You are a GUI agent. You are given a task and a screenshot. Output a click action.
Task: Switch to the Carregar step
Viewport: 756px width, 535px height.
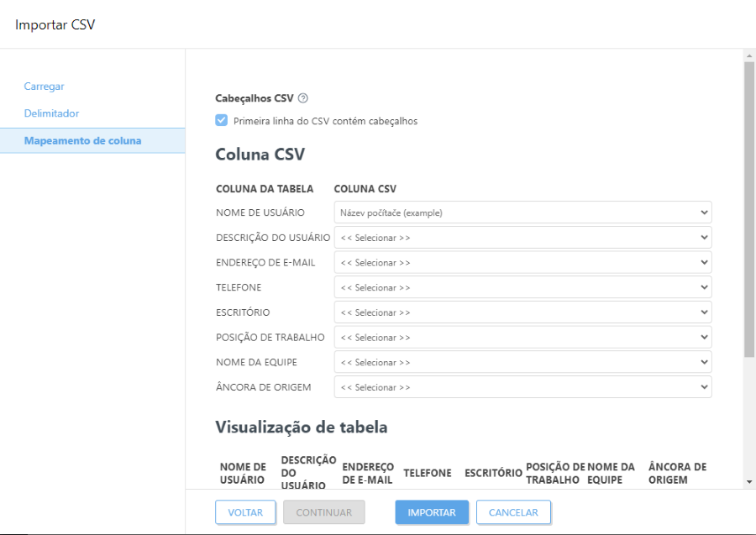coord(43,87)
